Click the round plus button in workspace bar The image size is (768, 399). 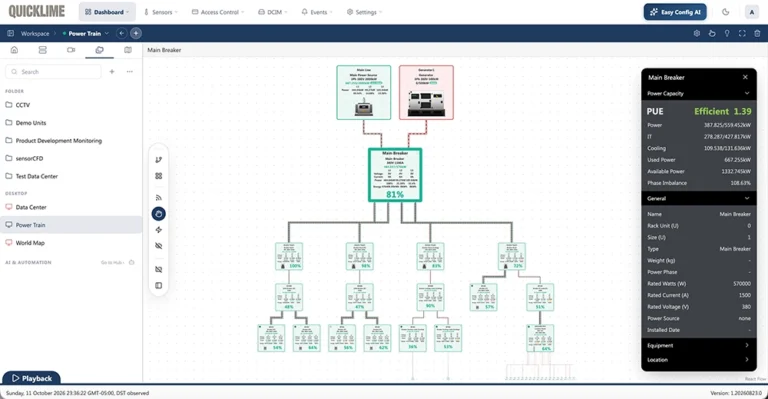pos(136,33)
